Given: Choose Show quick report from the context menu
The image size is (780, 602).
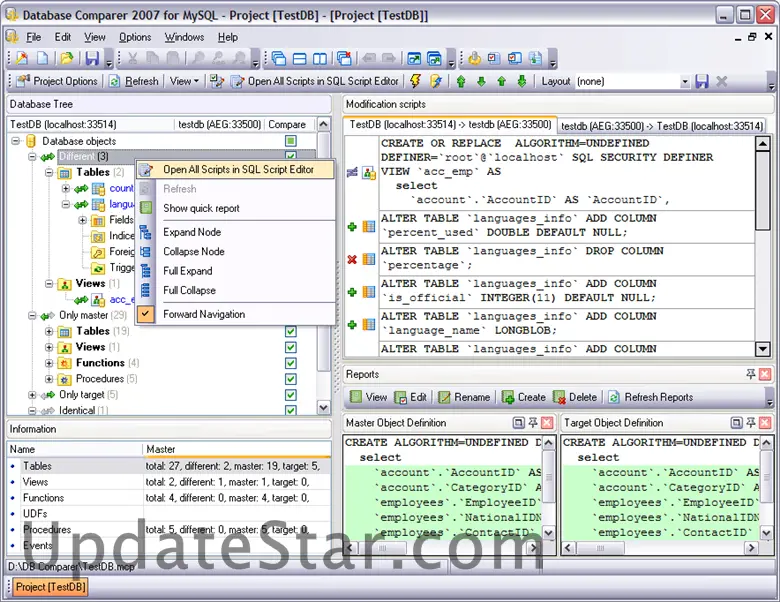Looking at the screenshot, I should click(x=201, y=208).
